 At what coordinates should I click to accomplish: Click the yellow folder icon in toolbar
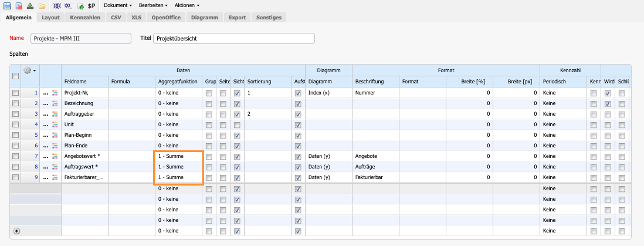(x=42, y=5)
